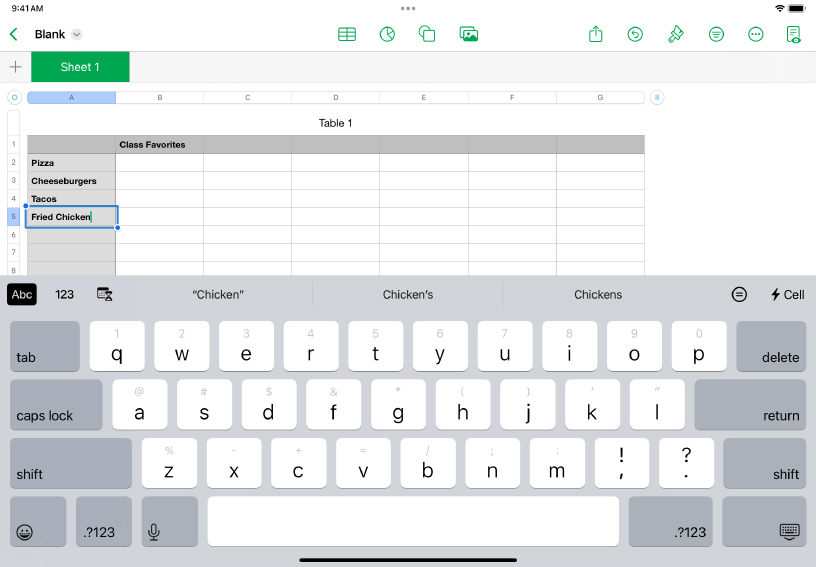Open the organize and filter menu
Image resolution: width=816 pixels, height=567 pixels.
pos(716,34)
